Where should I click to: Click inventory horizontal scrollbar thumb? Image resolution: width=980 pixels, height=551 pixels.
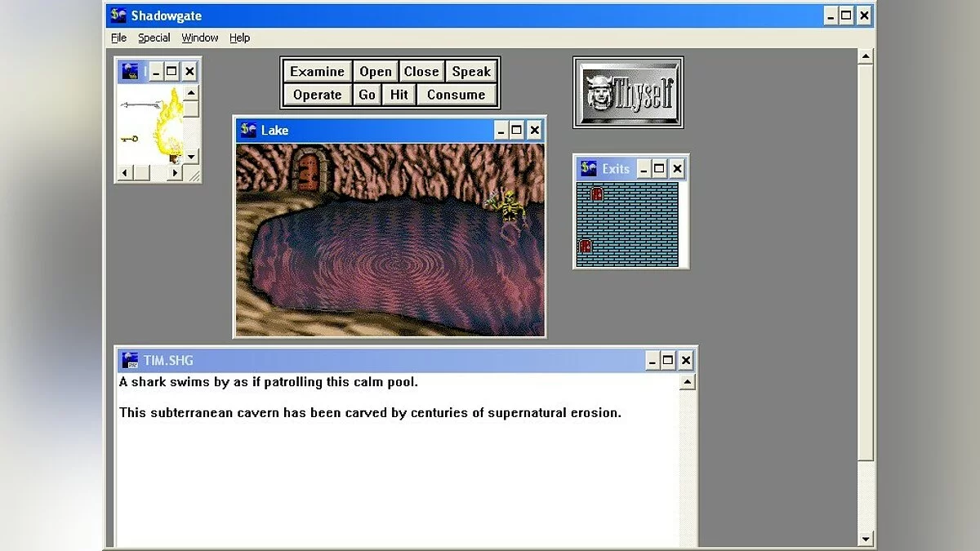click(x=142, y=173)
